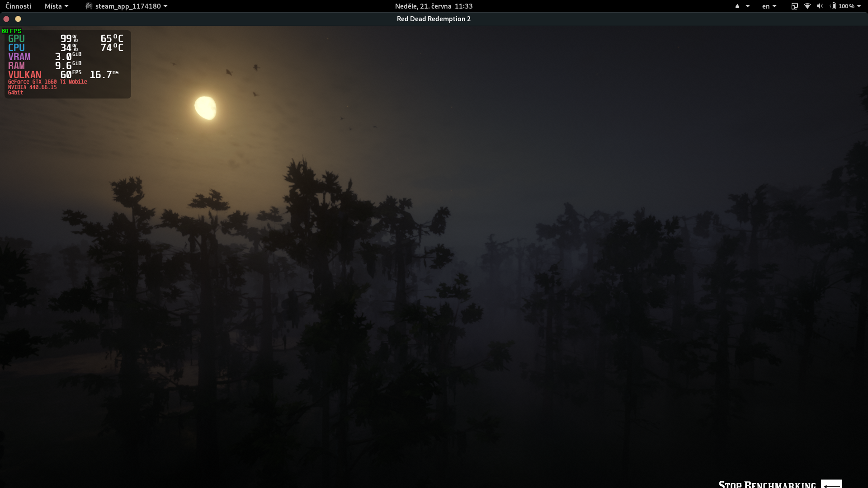Click the 64bit text in the overlay
The height and width of the screenshot is (488, 868).
coord(15,93)
